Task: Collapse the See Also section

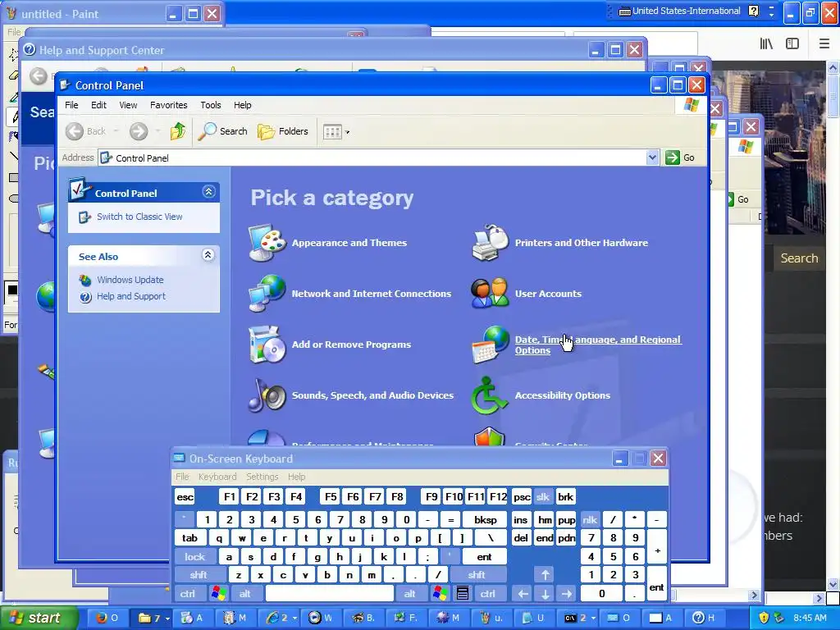Action: coord(208,254)
